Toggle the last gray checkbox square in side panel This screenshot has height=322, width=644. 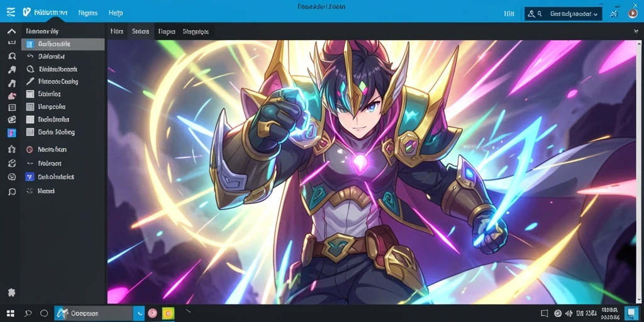click(x=30, y=132)
